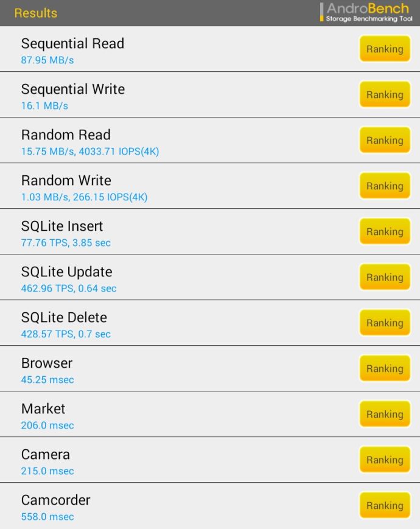420x529 pixels.
Task: Click the AndroBench logo
Action: (366, 12)
